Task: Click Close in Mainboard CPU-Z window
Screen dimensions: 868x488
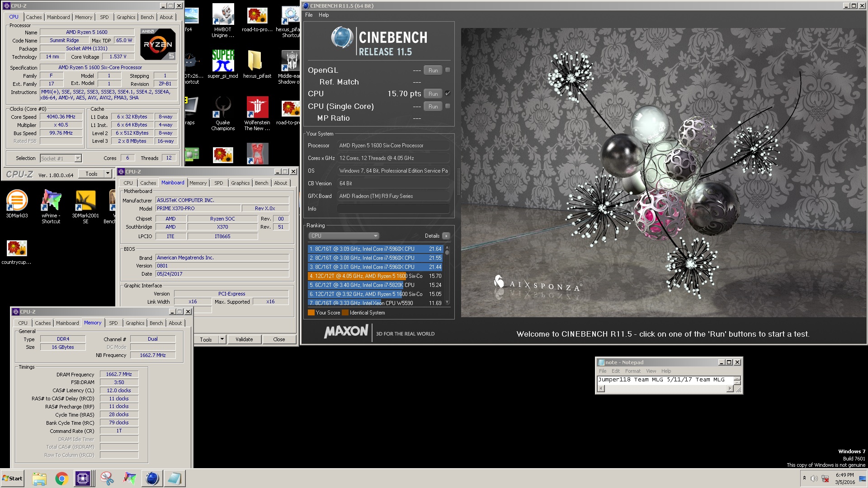Action: click(x=279, y=339)
